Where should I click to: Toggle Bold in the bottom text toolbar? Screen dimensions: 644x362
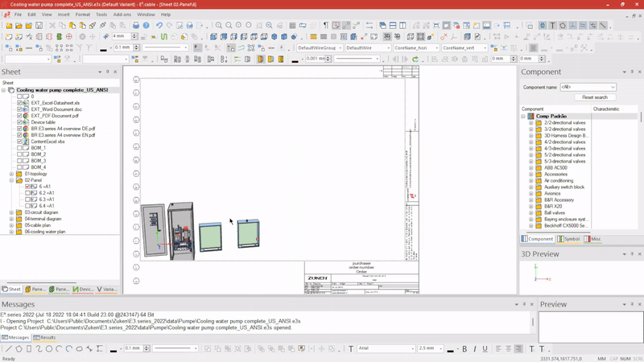tap(464, 349)
